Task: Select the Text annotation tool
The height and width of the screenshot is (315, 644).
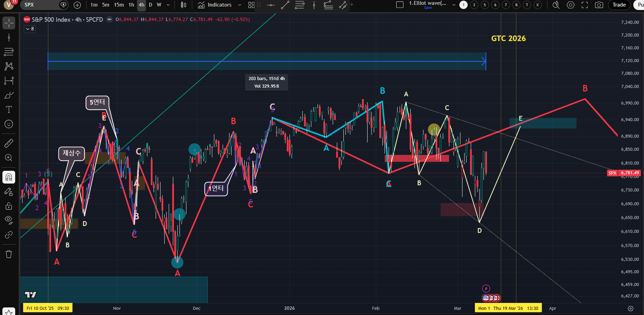Action: tap(9, 110)
